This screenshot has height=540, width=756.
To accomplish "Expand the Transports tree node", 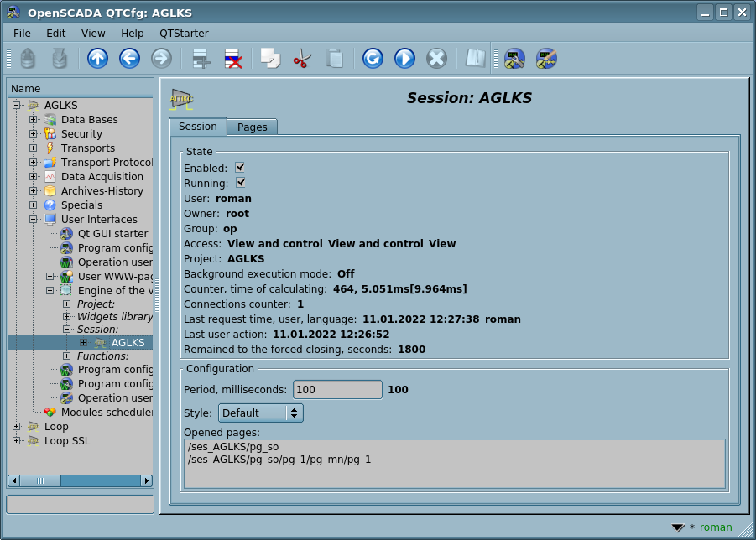I will (33, 148).
